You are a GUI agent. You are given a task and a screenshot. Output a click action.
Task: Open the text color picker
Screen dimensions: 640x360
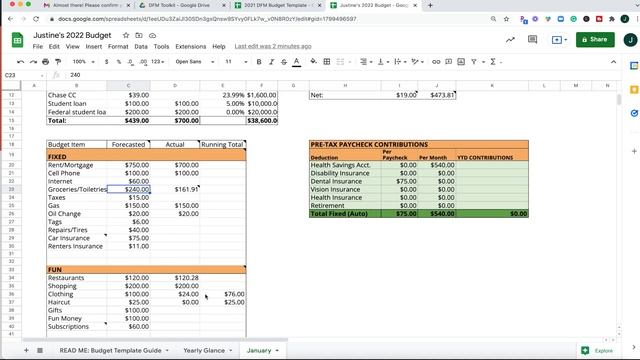pos(297,62)
